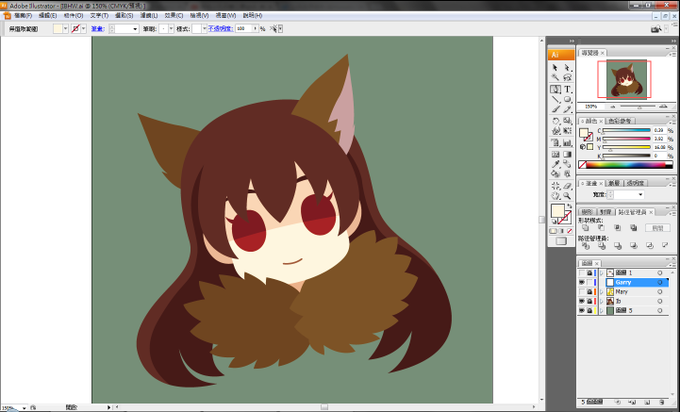Select the Gradient tool in toolbox
Screen dimensions: 680x412
tap(567, 154)
